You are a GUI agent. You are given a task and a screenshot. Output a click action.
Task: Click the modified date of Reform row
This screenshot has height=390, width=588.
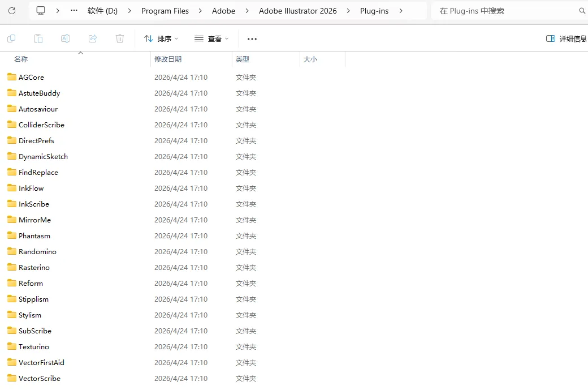point(181,283)
